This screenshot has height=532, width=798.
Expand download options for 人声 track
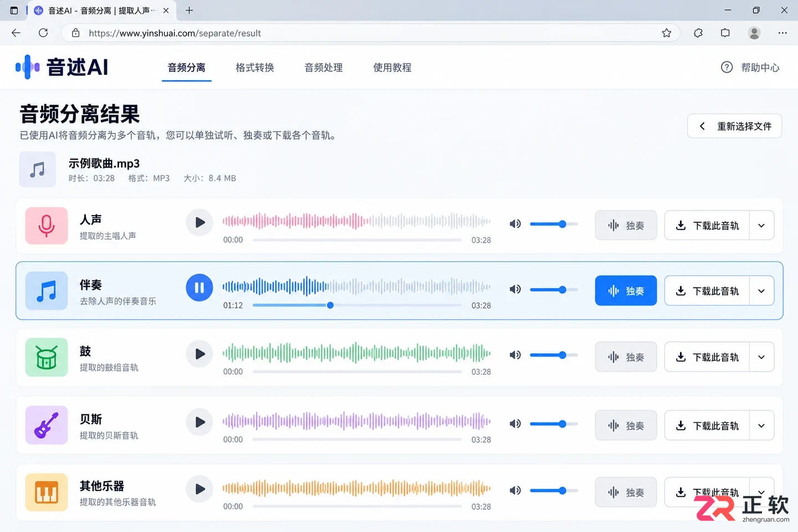(761, 226)
